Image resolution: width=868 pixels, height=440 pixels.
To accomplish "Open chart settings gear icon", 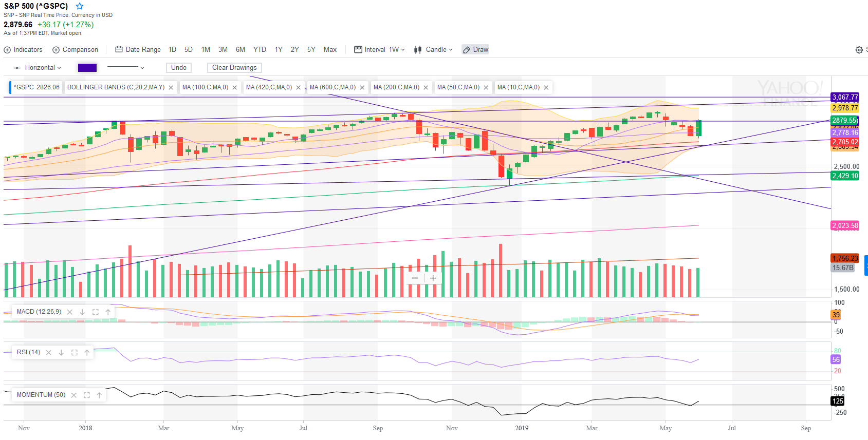I will point(859,50).
